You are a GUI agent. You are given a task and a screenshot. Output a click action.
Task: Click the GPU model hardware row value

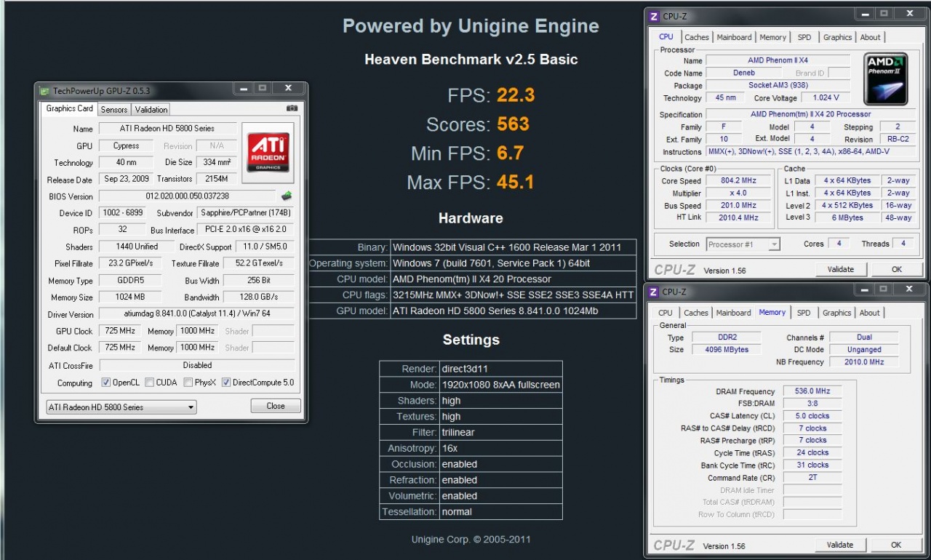tap(514, 311)
